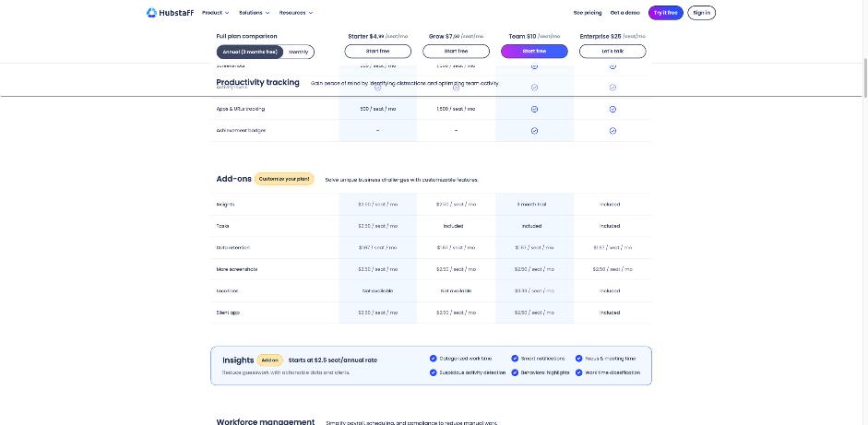Viewport: 868px width, 425px height.
Task: Click the Add-ons section heading
Action: pyautogui.click(x=233, y=179)
